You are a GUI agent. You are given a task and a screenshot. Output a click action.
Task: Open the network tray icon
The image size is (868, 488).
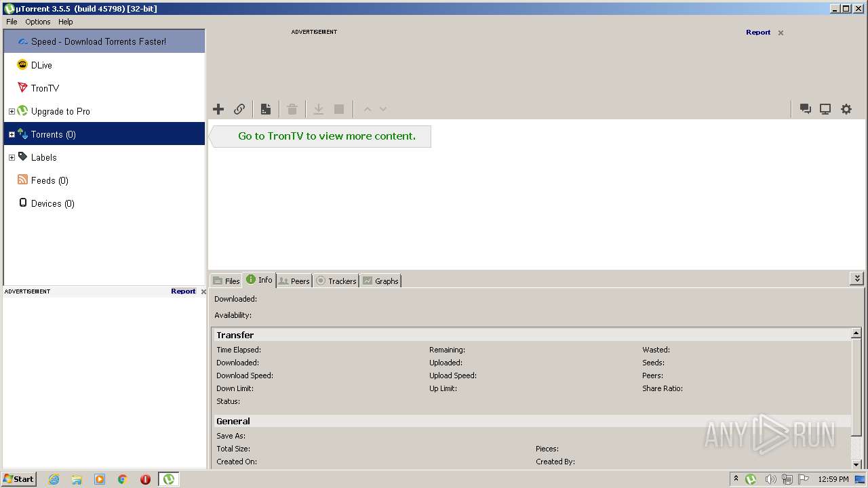click(x=787, y=479)
